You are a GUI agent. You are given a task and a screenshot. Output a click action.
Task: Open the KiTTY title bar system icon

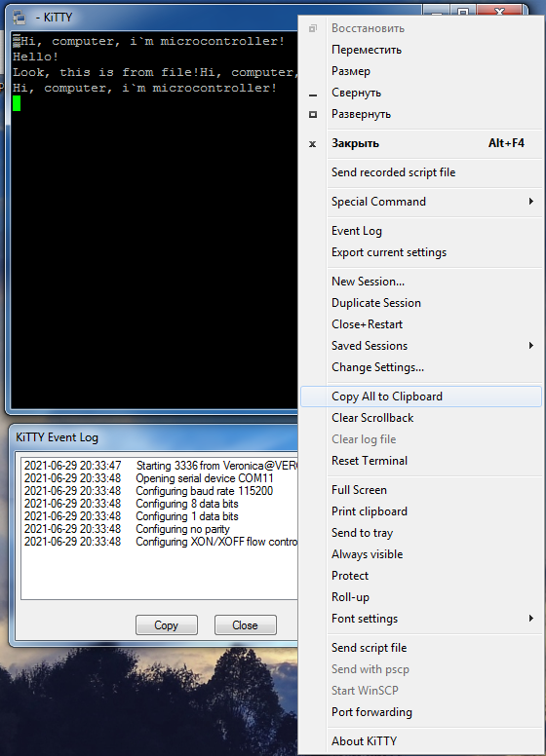[x=19, y=18]
